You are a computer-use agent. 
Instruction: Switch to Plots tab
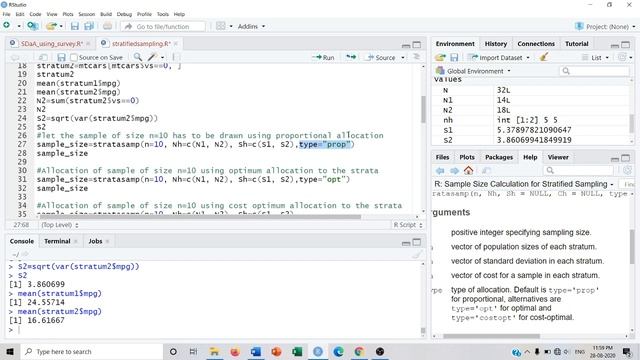click(x=467, y=157)
